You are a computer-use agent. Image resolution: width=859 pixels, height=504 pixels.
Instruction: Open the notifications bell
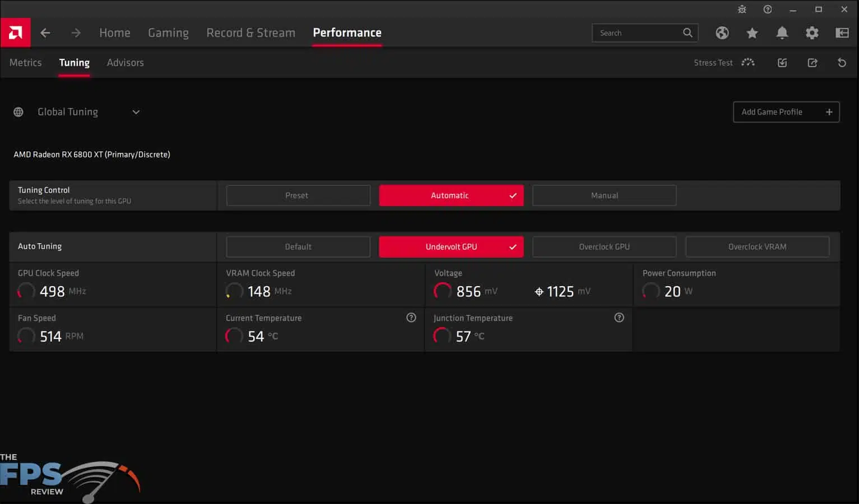tap(782, 33)
